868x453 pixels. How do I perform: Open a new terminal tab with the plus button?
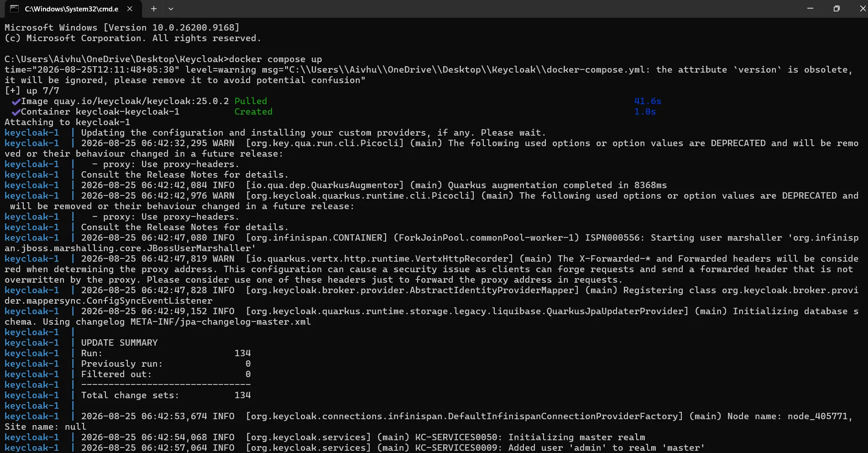(x=154, y=9)
